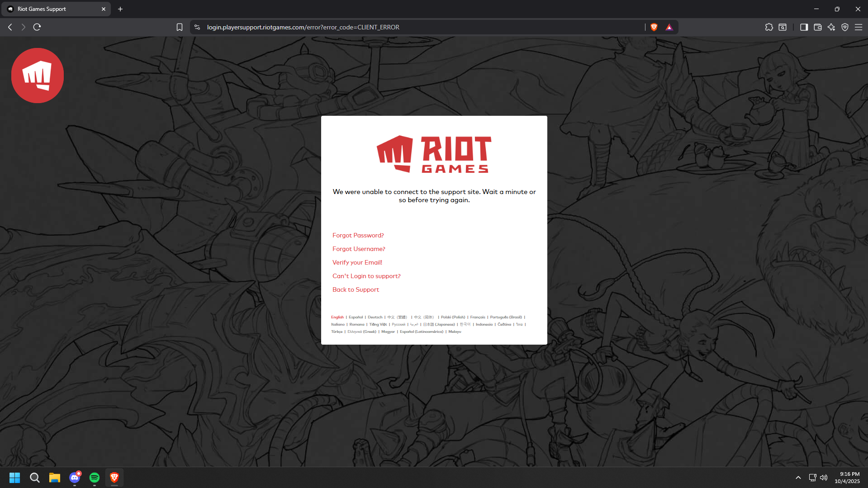View site information icon in address bar
The height and width of the screenshot is (488, 868).
(197, 27)
